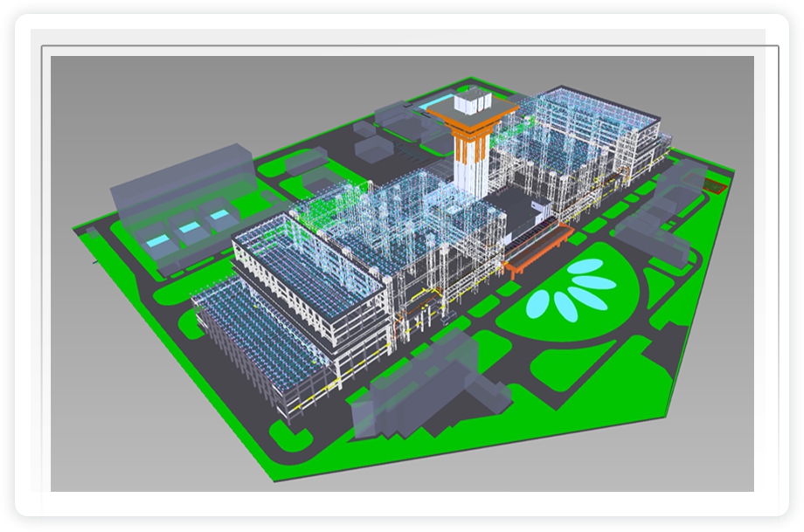
Task: Click the front-left wing's blue roof framework
Action: click(306, 262)
